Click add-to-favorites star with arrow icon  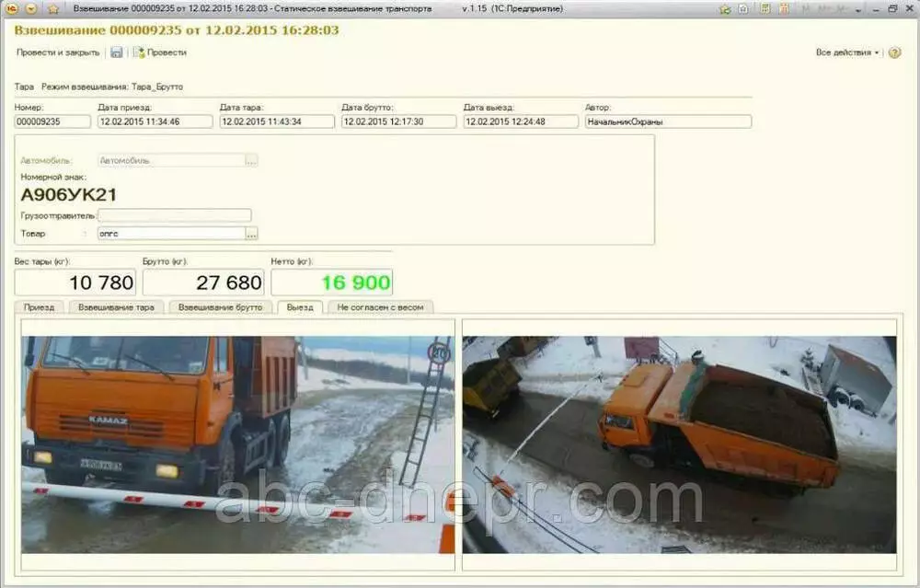(x=725, y=8)
